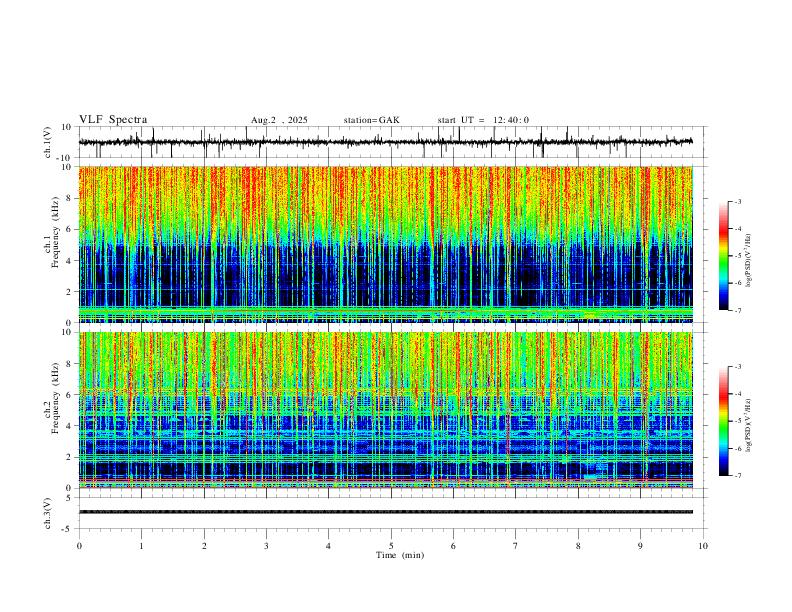Click time axis tick label "6"
792x612 pixels.
[454, 546]
